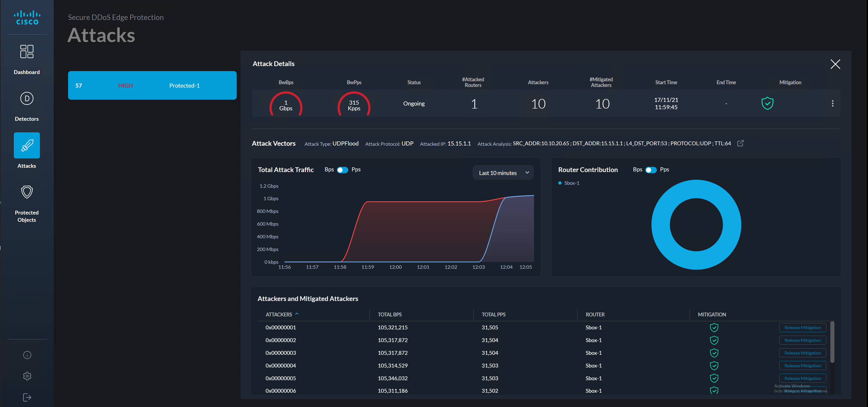Open Attack Analysis external link icon

[740, 143]
